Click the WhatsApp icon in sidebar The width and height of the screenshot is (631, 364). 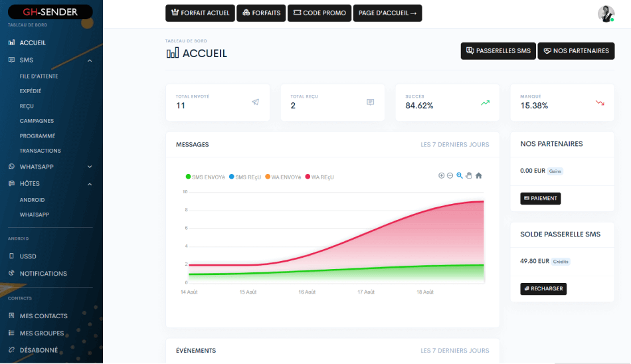click(12, 166)
